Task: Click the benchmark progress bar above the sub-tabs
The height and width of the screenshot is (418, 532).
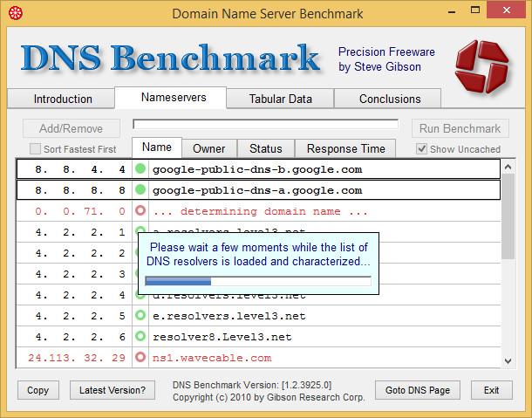Action: (x=266, y=124)
